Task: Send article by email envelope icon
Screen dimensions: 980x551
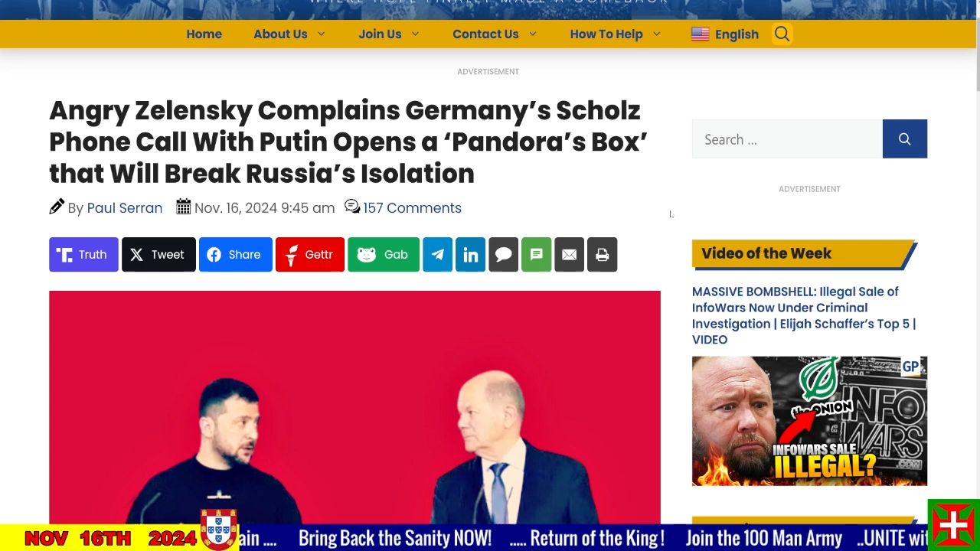Action: point(570,255)
